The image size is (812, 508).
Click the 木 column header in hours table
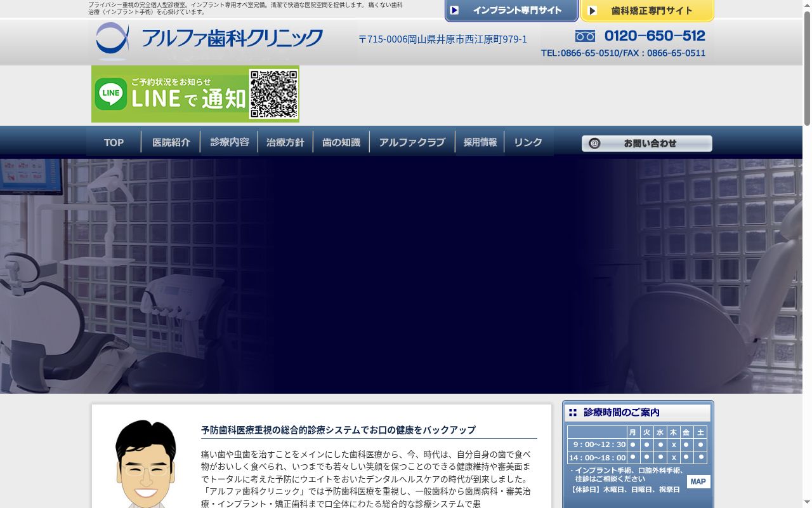coord(673,432)
